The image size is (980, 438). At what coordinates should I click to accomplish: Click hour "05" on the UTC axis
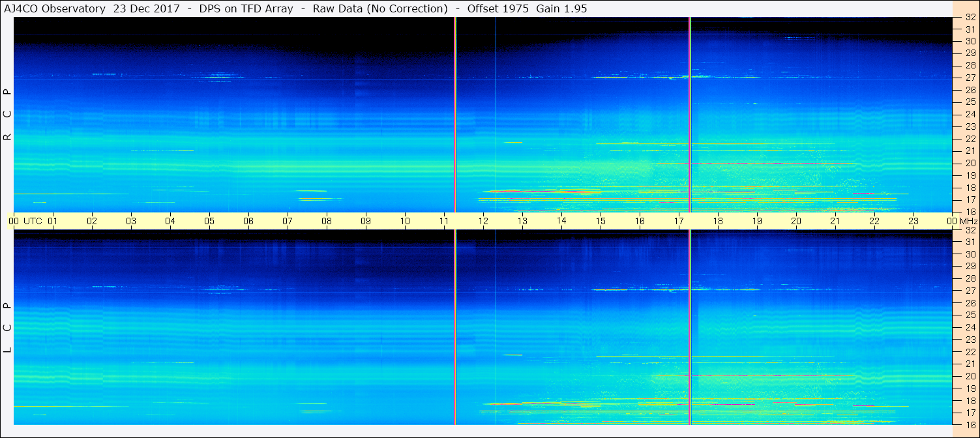[x=209, y=221]
